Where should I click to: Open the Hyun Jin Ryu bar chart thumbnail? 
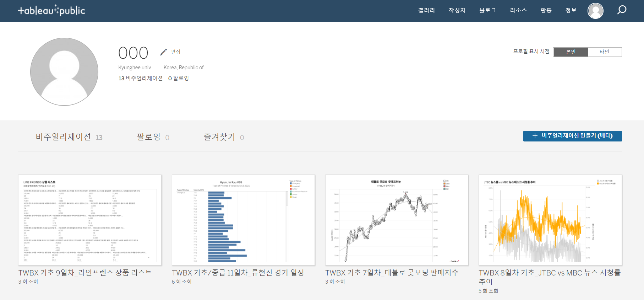(x=243, y=220)
